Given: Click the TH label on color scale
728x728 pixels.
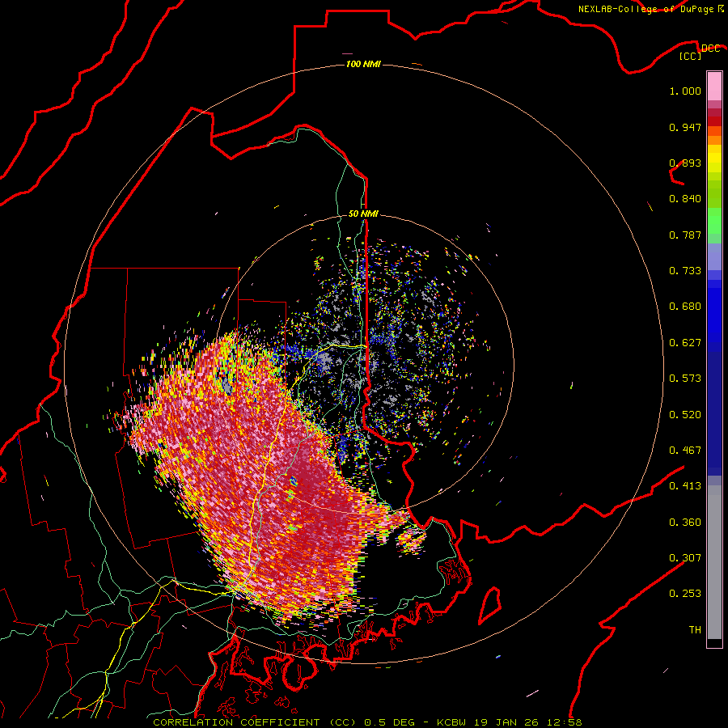Looking at the screenshot, I should [695, 630].
